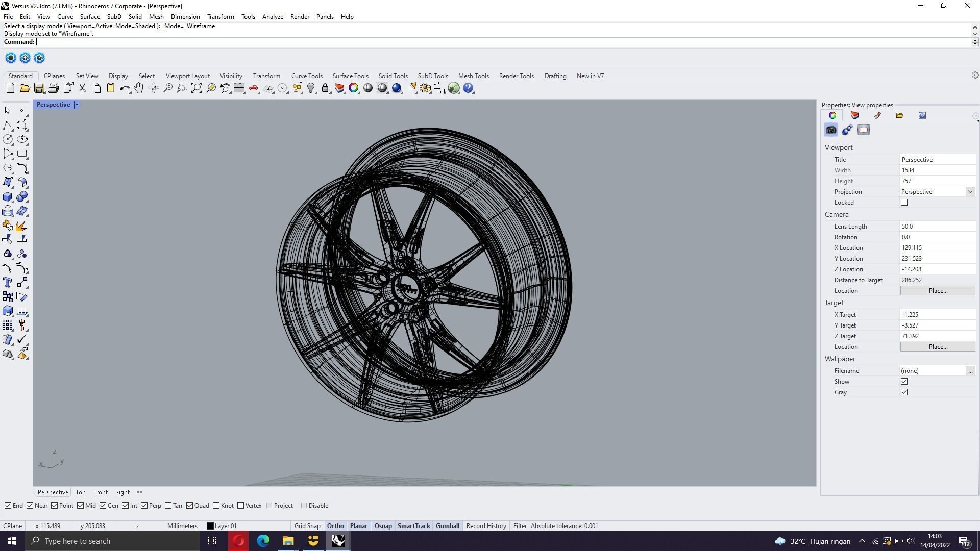Click Camera Location Place button
The image size is (980, 551).
click(x=938, y=291)
